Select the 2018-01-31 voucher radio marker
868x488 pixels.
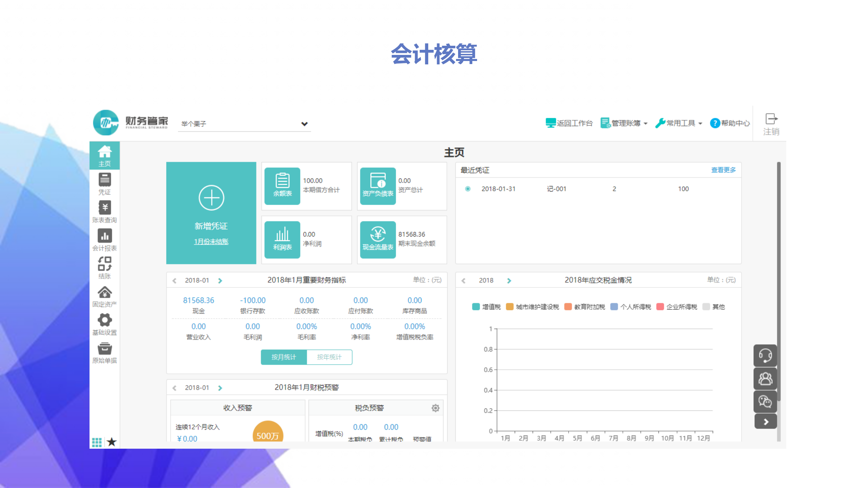[468, 189]
